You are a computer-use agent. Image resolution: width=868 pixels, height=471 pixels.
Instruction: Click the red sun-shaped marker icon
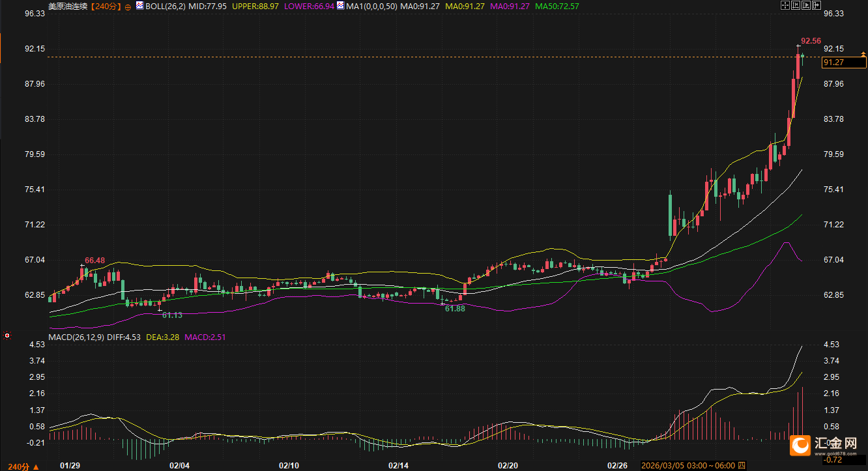7,336
